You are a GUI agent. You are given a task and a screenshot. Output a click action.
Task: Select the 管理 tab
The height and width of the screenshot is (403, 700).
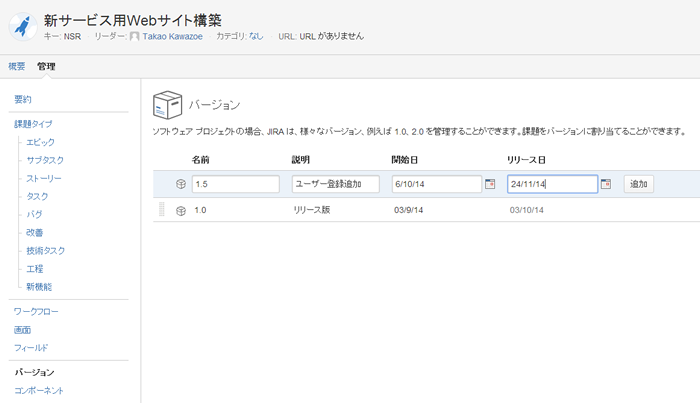(x=46, y=66)
